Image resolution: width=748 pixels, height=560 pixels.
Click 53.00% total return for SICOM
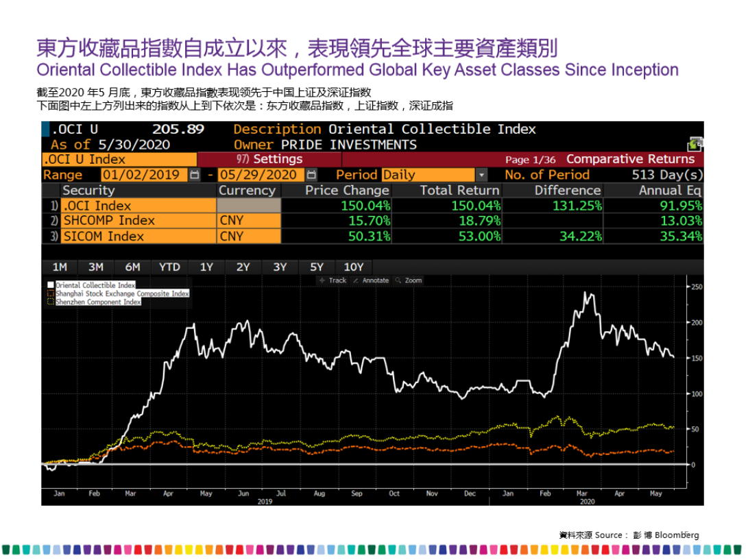click(x=479, y=236)
